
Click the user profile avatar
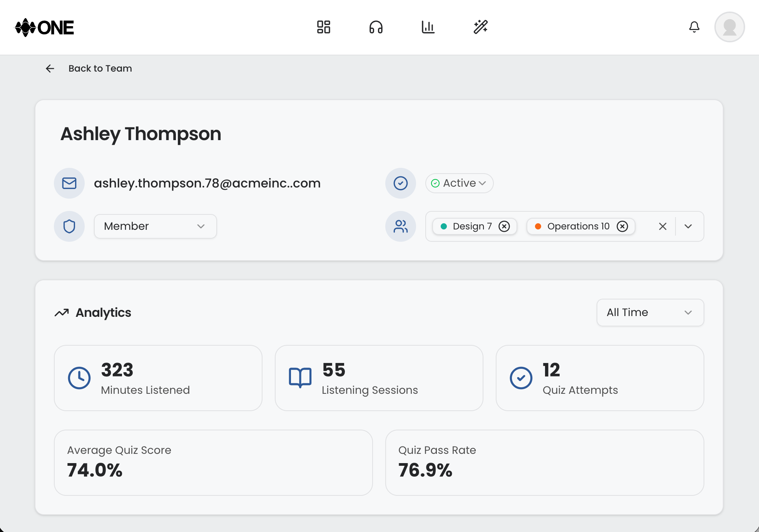(x=729, y=27)
